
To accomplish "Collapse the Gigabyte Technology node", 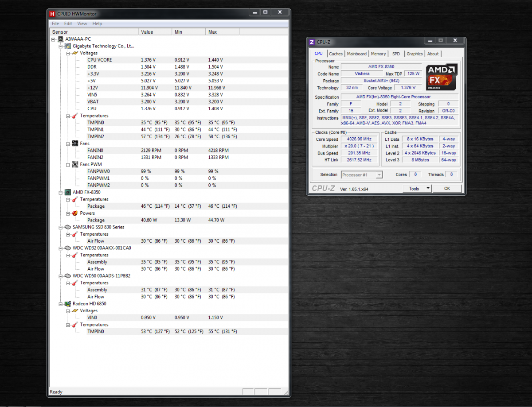I will click(61, 46).
